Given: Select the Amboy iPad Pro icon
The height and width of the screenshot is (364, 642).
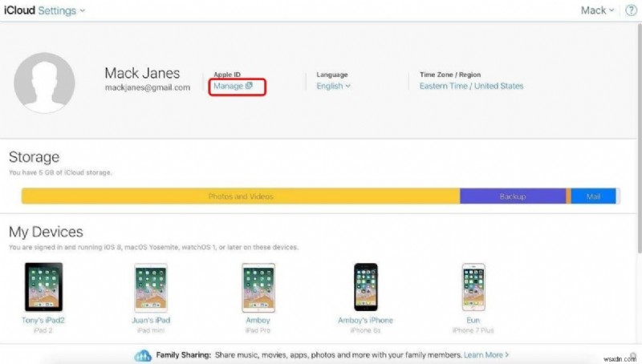Looking at the screenshot, I should (258, 287).
